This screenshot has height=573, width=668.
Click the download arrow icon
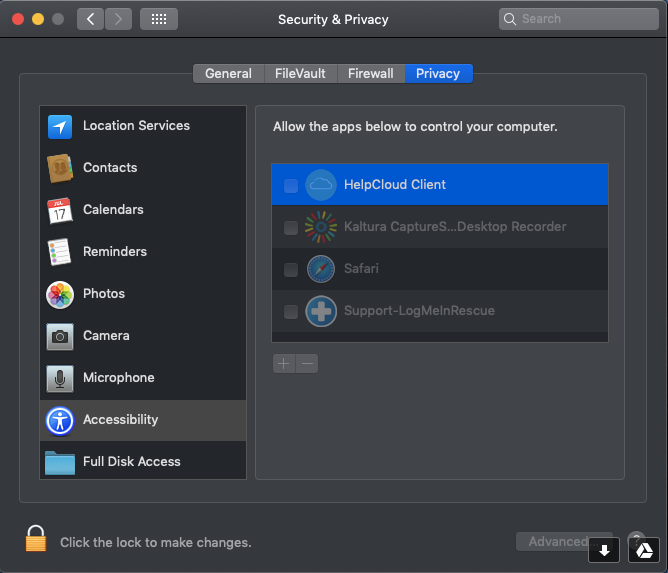point(604,550)
